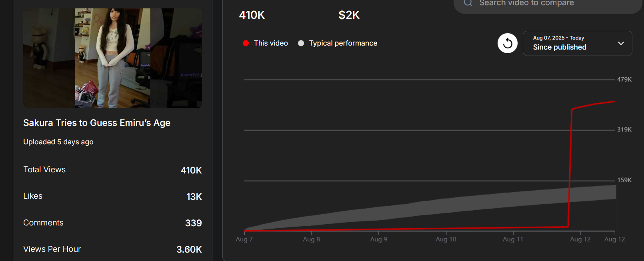The image size is (644, 261).
Task: Select the 319K axis label
Action: (624, 130)
